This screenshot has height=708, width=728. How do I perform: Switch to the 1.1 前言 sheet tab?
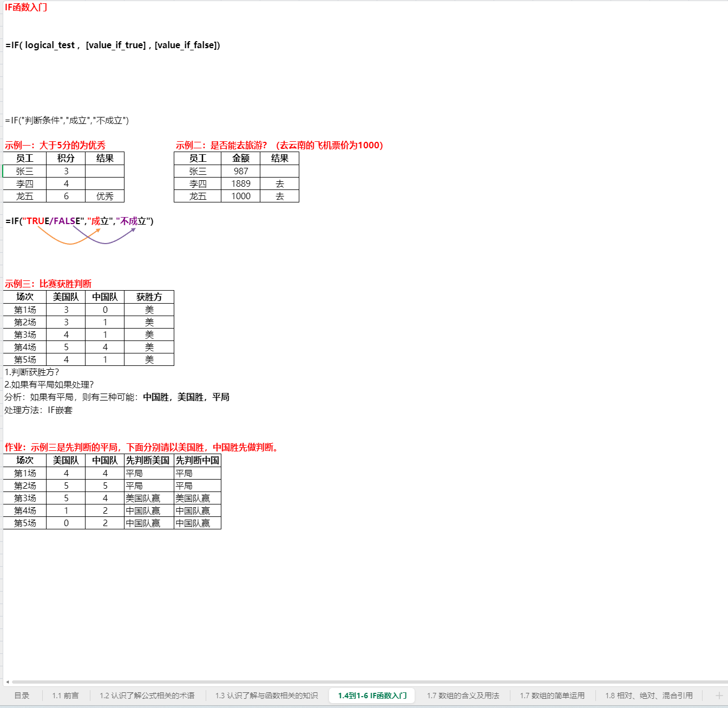coord(65,696)
